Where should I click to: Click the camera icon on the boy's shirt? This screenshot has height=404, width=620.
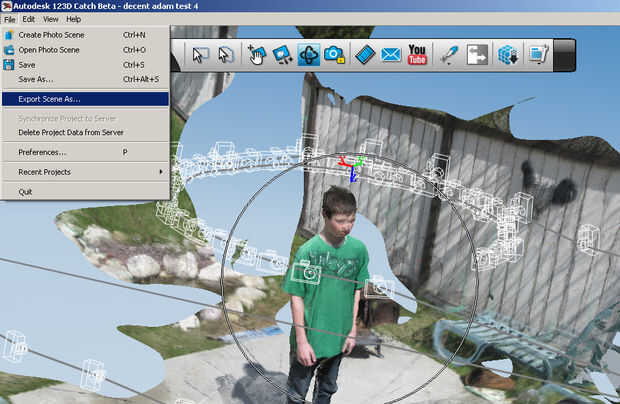coord(306,273)
